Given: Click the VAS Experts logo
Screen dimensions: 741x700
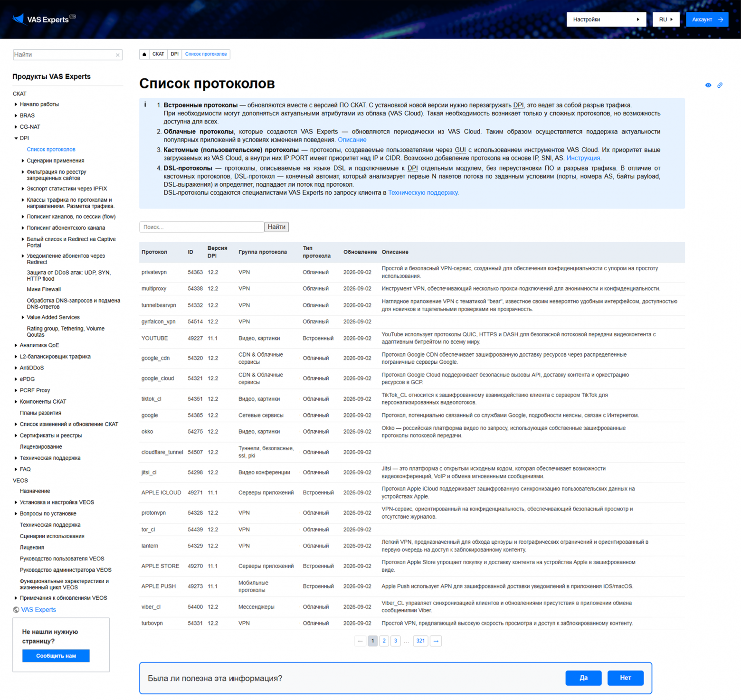Looking at the screenshot, I should (44, 19).
